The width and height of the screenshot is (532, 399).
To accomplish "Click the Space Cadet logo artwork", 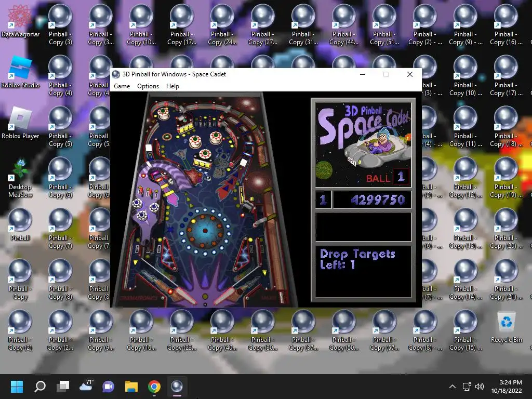I will coord(363,145).
